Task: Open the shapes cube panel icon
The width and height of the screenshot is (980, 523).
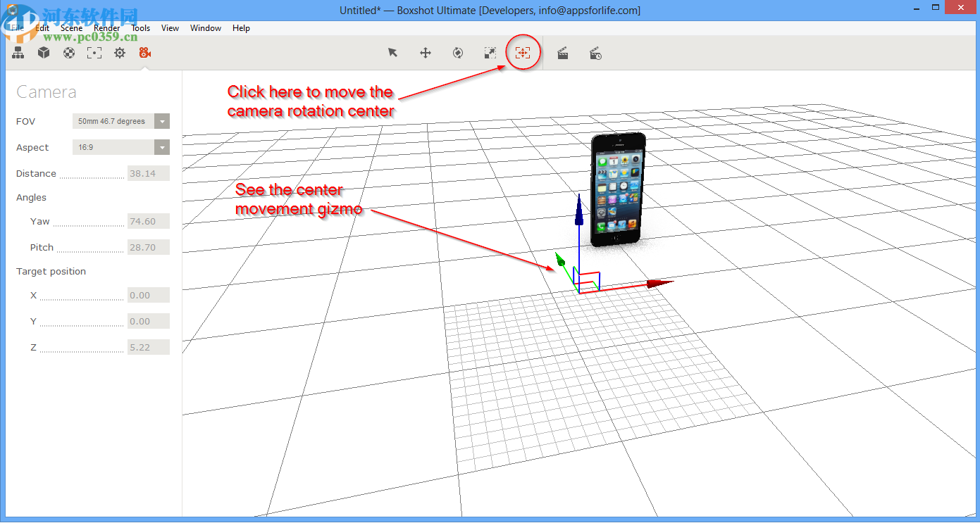Action: point(44,53)
